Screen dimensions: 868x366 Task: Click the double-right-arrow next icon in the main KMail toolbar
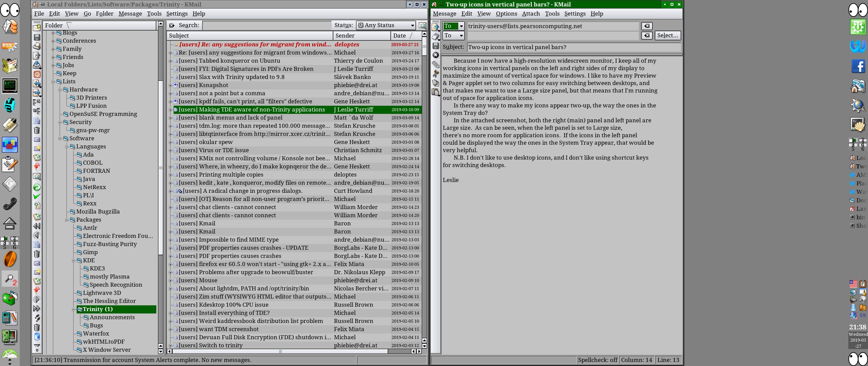tap(37, 308)
